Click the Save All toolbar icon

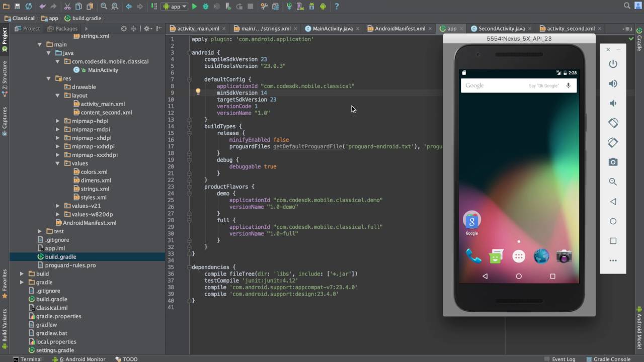(18, 7)
